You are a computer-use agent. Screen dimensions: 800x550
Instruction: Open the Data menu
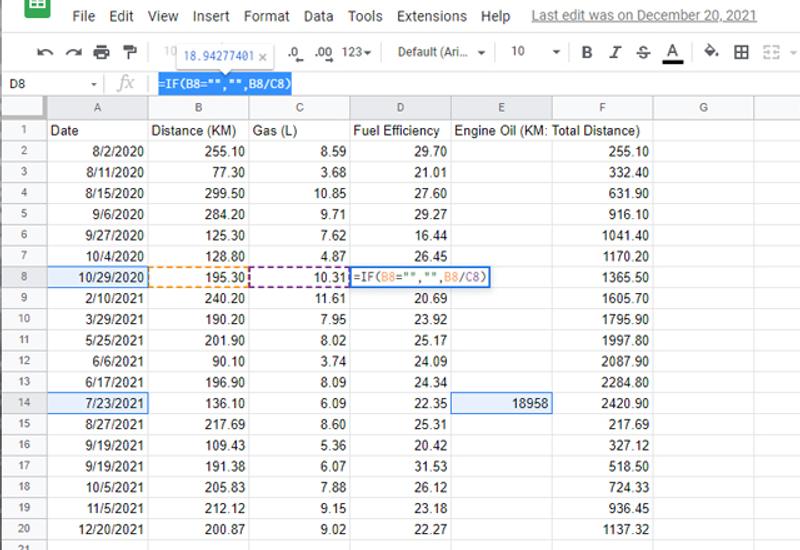click(318, 16)
